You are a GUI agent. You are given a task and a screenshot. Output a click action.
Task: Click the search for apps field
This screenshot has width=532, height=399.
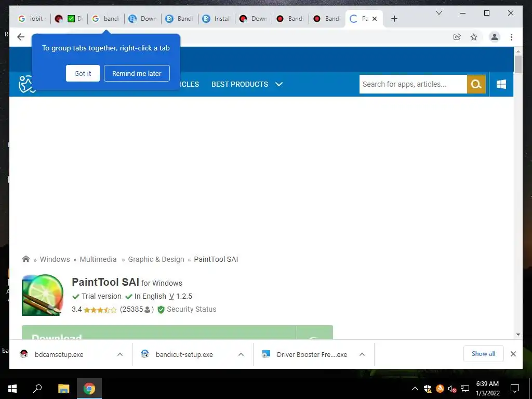coord(413,84)
